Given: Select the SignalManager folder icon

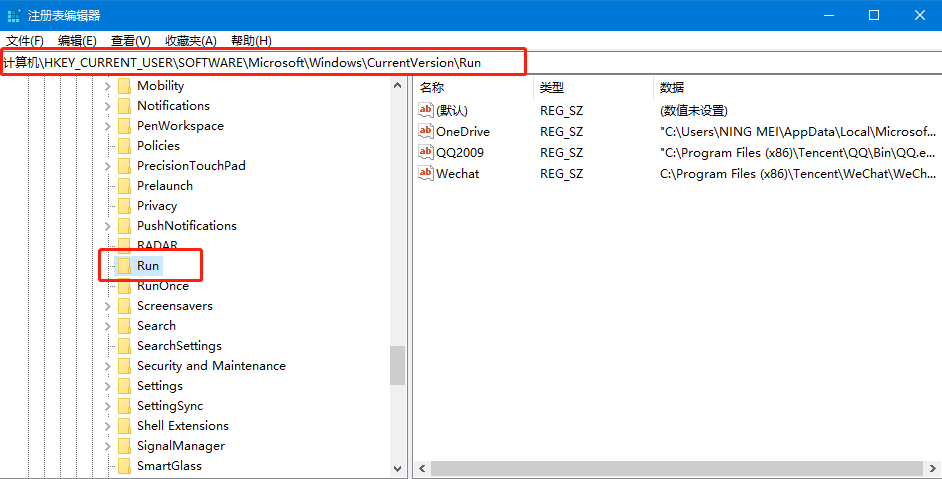Looking at the screenshot, I should (124, 446).
